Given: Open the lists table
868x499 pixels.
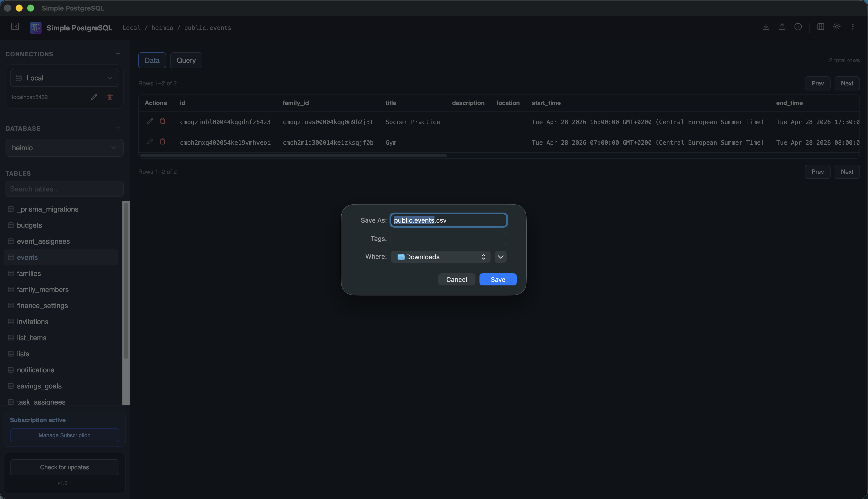Looking at the screenshot, I should tap(61, 354).
